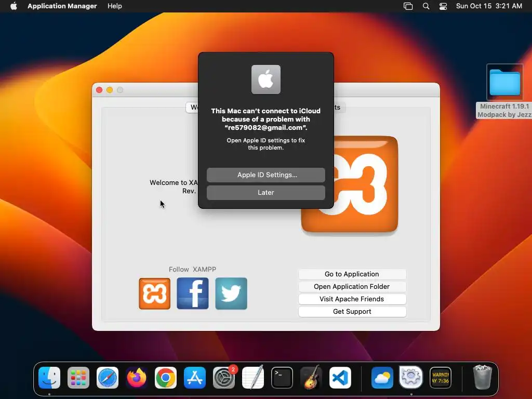Open TextEdit from the Dock

[253, 378]
